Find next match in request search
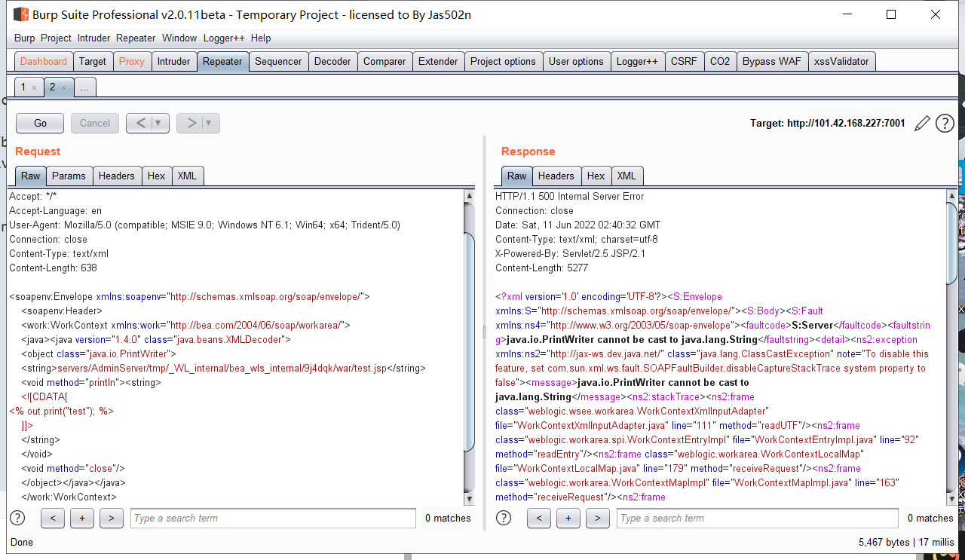This screenshot has width=965, height=560. 112,518
